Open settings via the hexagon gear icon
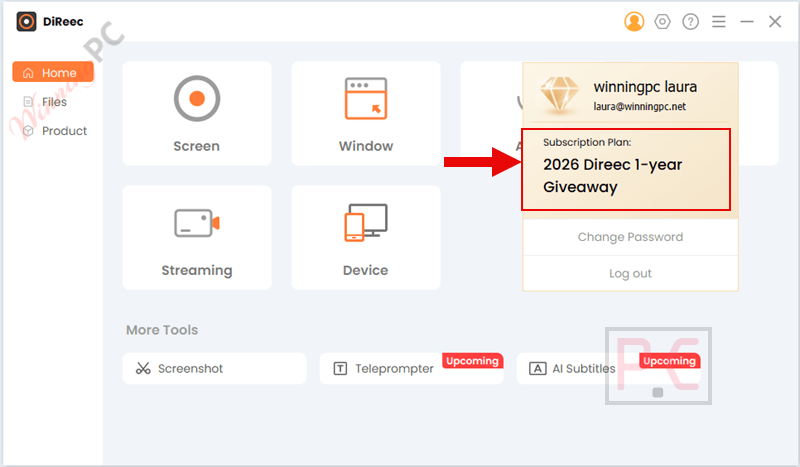Screen dimensions: 800x467 pyautogui.click(x=662, y=21)
